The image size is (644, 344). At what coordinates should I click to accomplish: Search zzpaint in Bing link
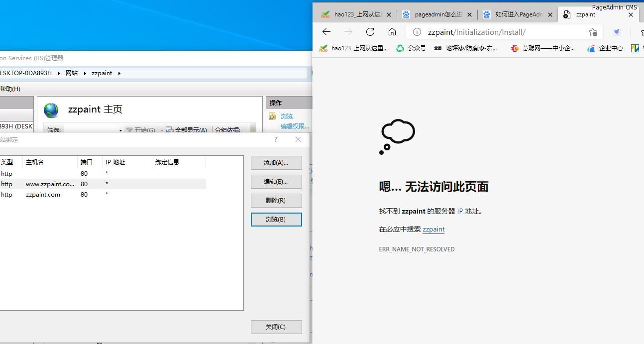coord(433,229)
